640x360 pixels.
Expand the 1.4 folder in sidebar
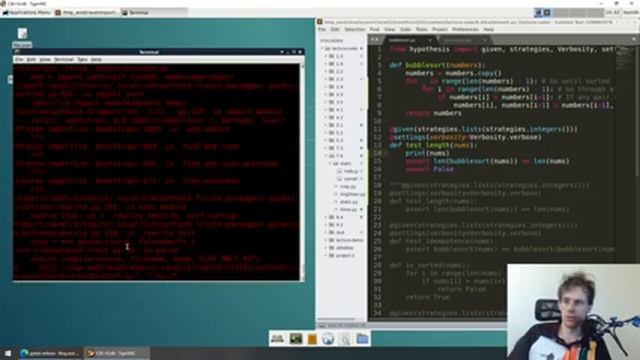326,64
